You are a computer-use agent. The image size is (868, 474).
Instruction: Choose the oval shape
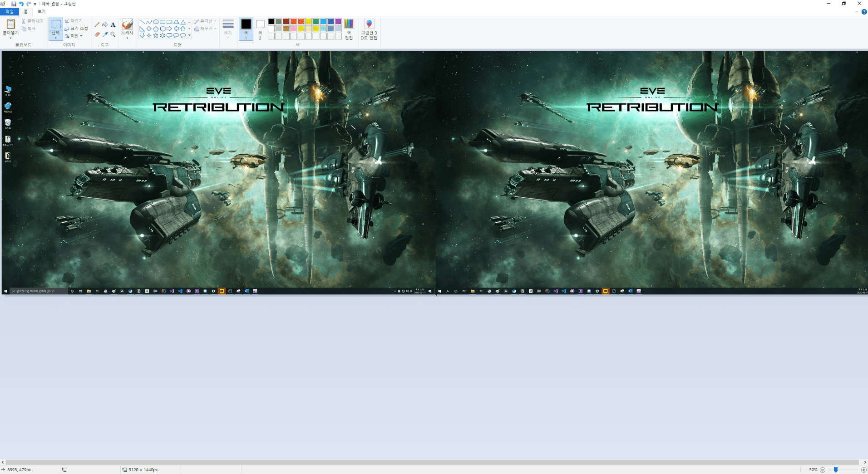click(156, 22)
